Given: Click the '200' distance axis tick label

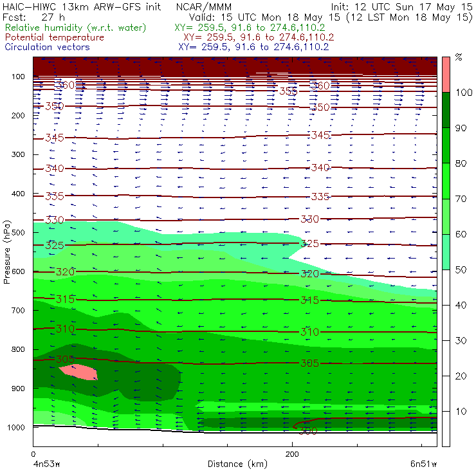Looking at the screenshot, I should (x=292, y=454).
